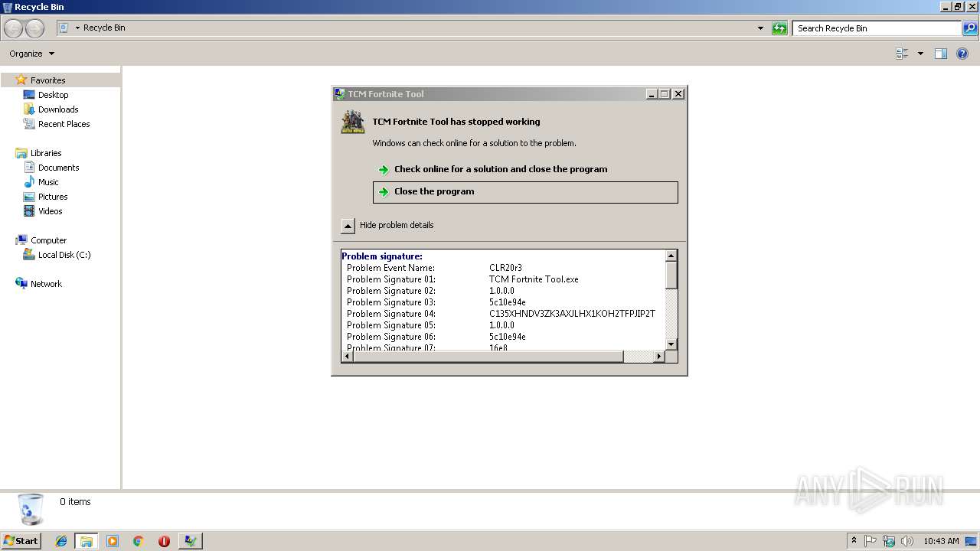Click the TCM Fortnite Tool.exe signature value
Viewport: 980px width, 551px height.
pyautogui.click(x=534, y=279)
